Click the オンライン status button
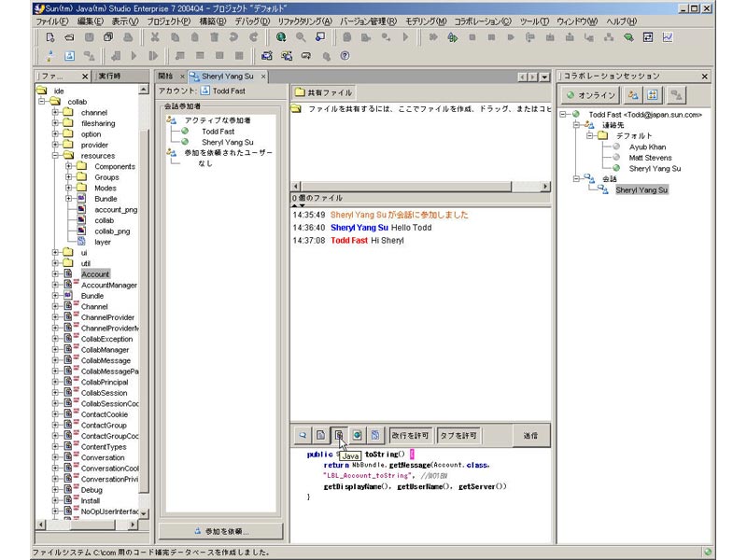 click(591, 95)
